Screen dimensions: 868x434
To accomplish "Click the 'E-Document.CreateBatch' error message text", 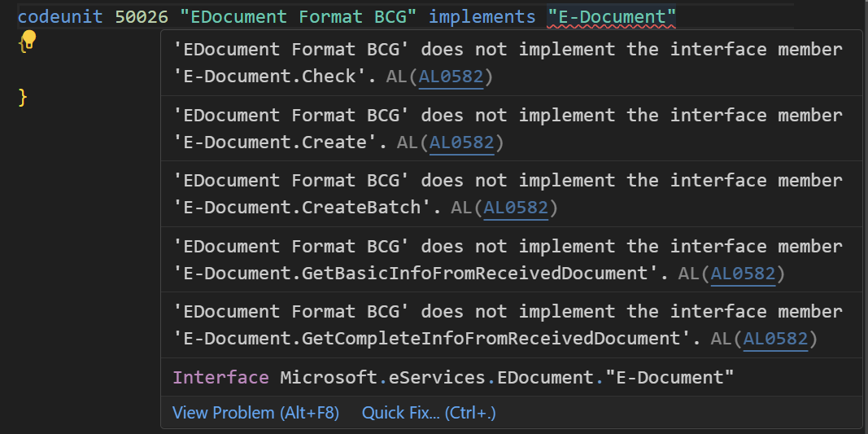I will coord(508,194).
